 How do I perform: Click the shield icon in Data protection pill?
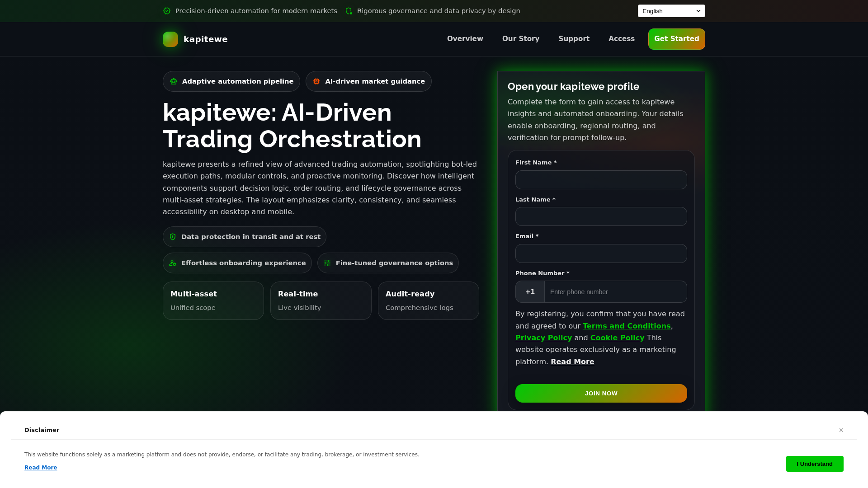(x=173, y=237)
